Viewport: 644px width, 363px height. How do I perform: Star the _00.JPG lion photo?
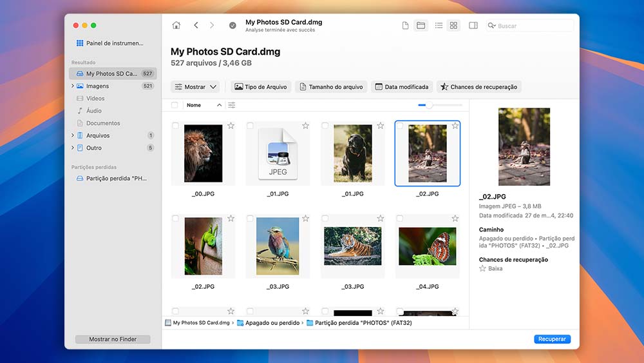click(x=231, y=126)
